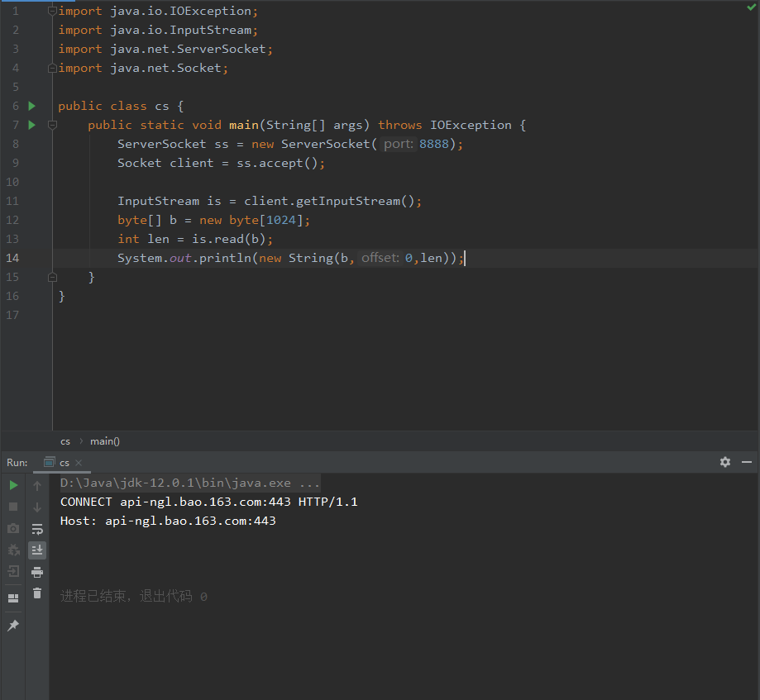This screenshot has height=700, width=760.
Task: Click the Stop process square icon
Action: [x=13, y=507]
